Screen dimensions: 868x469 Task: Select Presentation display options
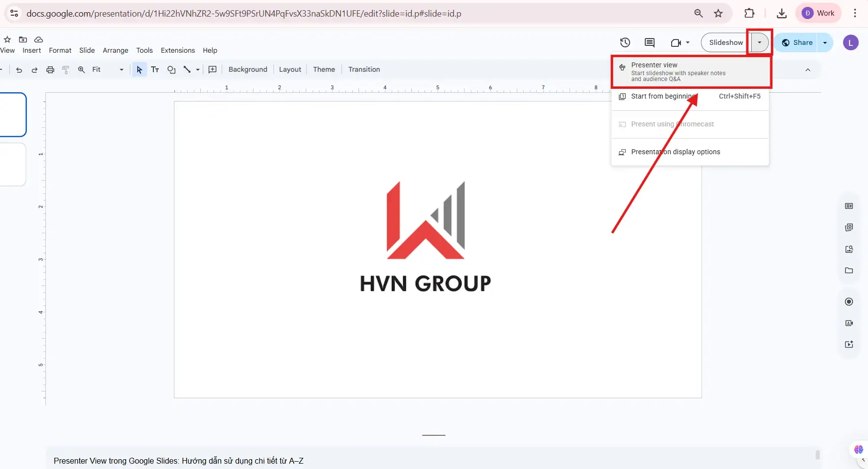(675, 152)
